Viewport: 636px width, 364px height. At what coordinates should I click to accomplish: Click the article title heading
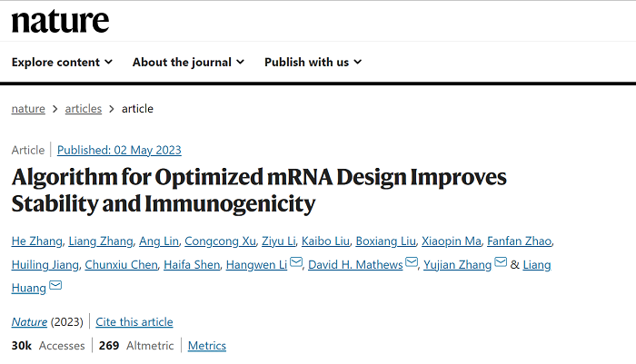click(x=259, y=190)
